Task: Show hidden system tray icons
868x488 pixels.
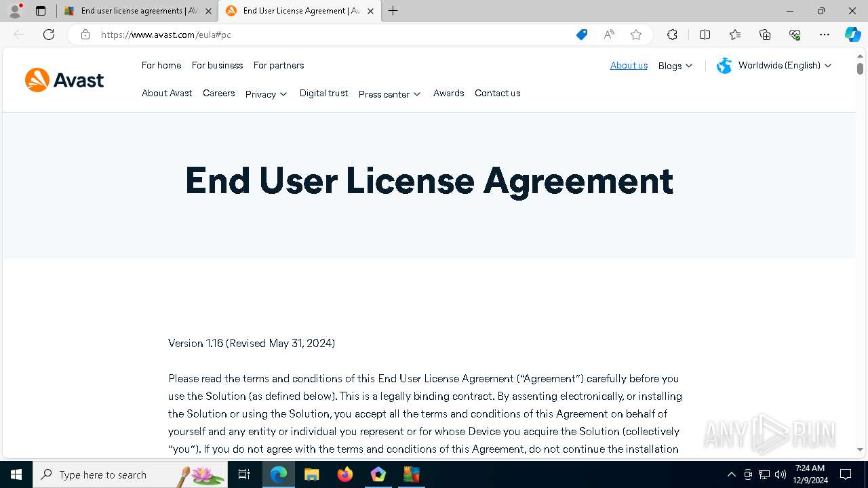Action: [731, 474]
